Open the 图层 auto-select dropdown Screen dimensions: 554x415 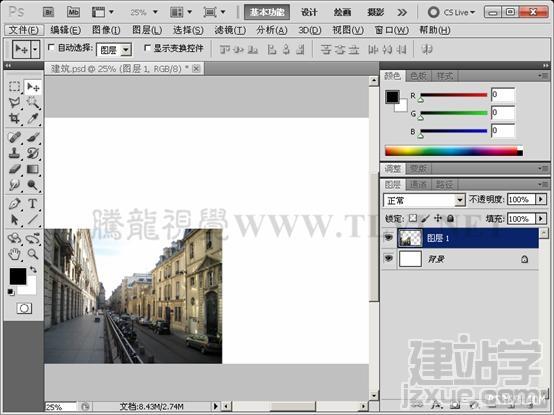[114, 50]
